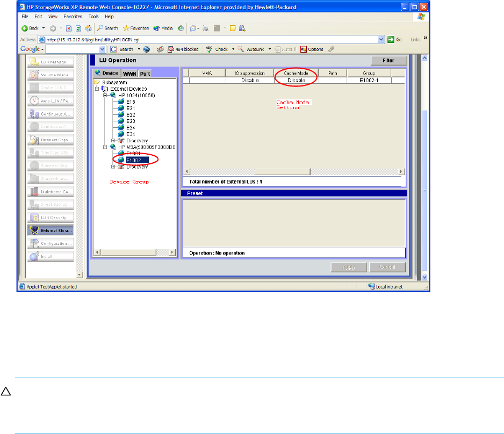Collapse the External Devices tree node
The height and width of the screenshot is (434, 504).
(x=97, y=89)
